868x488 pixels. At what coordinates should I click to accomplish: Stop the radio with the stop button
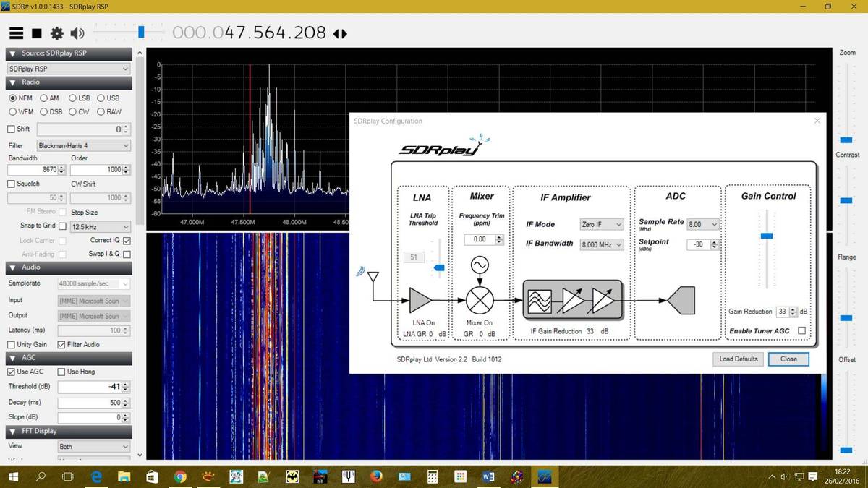37,33
